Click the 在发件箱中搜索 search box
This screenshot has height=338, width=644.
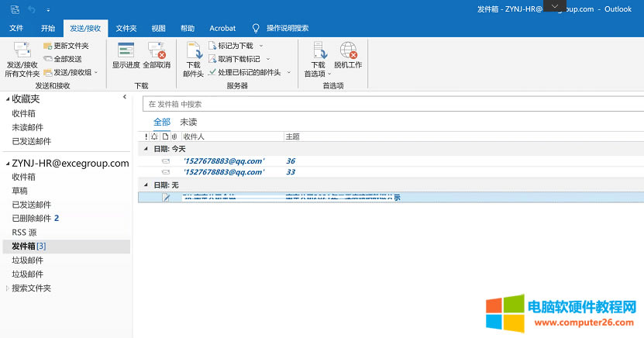pyautogui.click(x=387, y=103)
